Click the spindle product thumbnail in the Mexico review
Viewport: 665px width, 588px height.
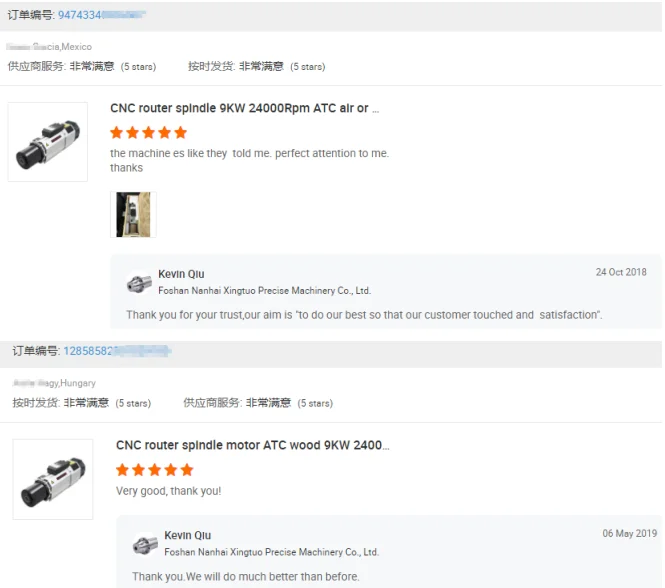pos(47,142)
